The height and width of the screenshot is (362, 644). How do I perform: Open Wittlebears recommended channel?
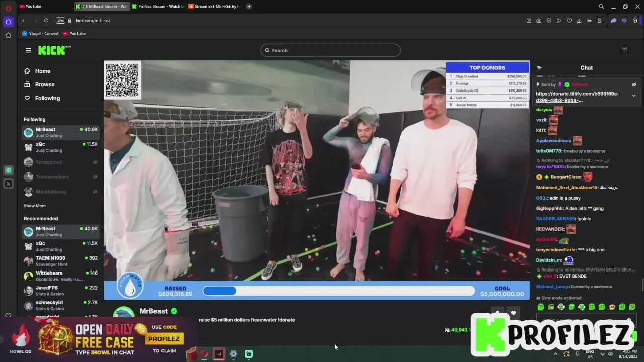pyautogui.click(x=60, y=276)
